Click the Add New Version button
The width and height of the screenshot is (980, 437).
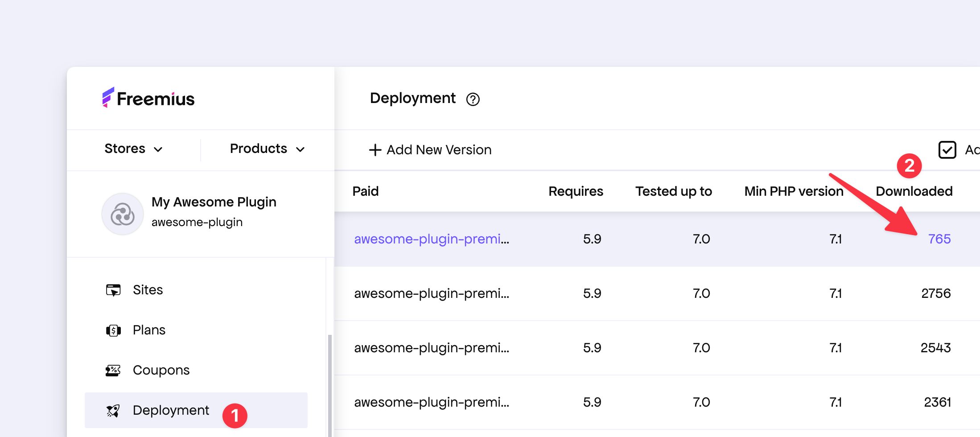pyautogui.click(x=430, y=150)
